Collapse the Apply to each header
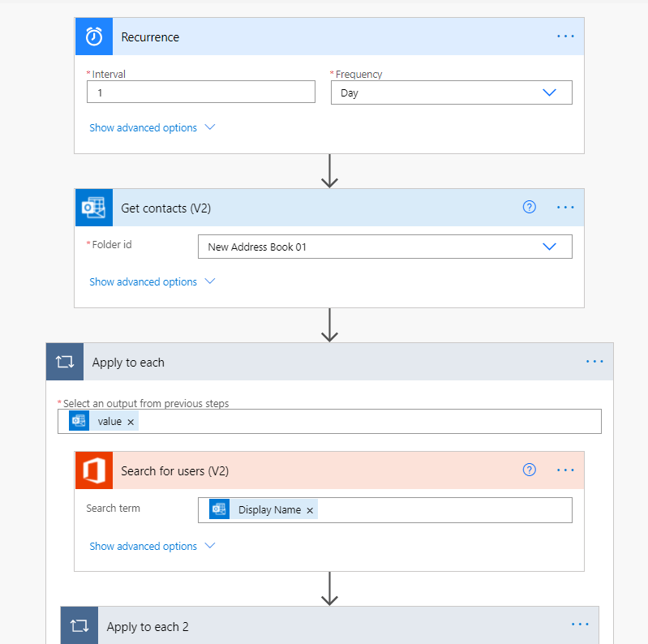This screenshot has height=644, width=648. (329, 362)
